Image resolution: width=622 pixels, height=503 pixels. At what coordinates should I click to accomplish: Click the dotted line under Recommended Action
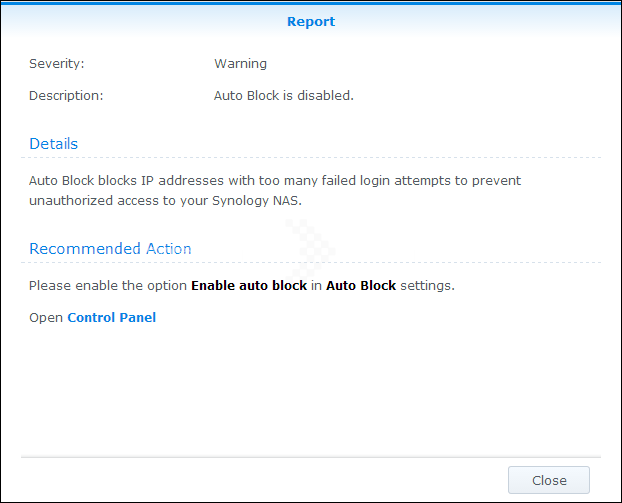point(311,263)
